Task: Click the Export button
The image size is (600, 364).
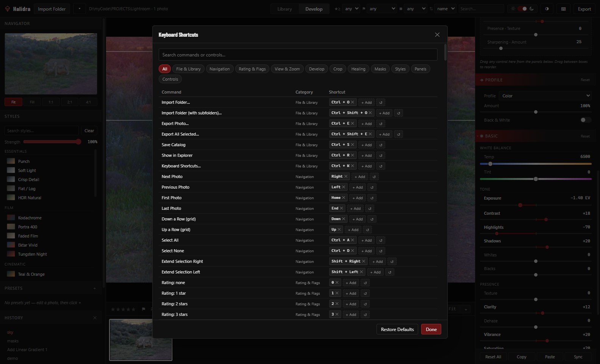Action: (584, 9)
